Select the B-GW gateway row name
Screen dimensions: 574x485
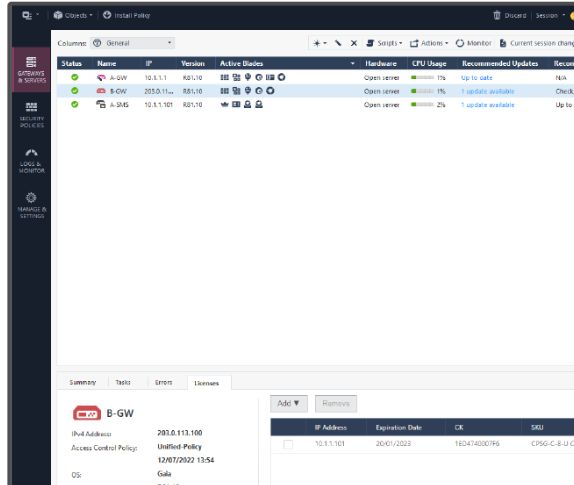(x=118, y=91)
